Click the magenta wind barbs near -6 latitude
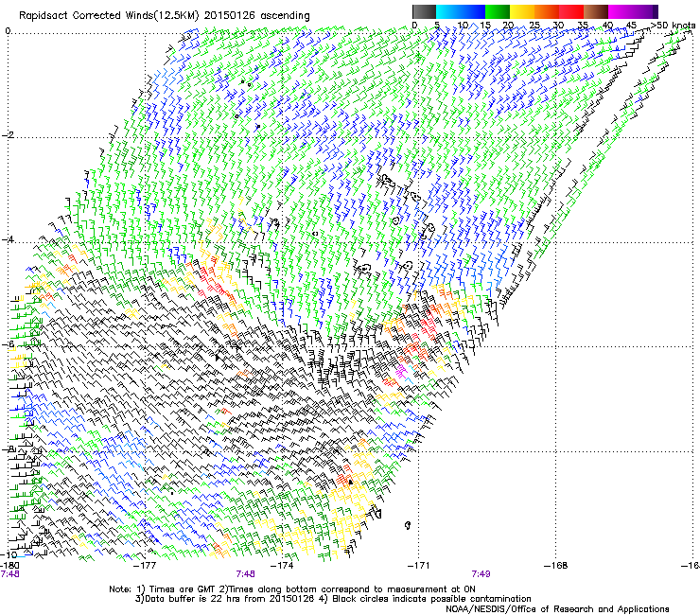This screenshot has width=700, height=615. click(x=402, y=370)
